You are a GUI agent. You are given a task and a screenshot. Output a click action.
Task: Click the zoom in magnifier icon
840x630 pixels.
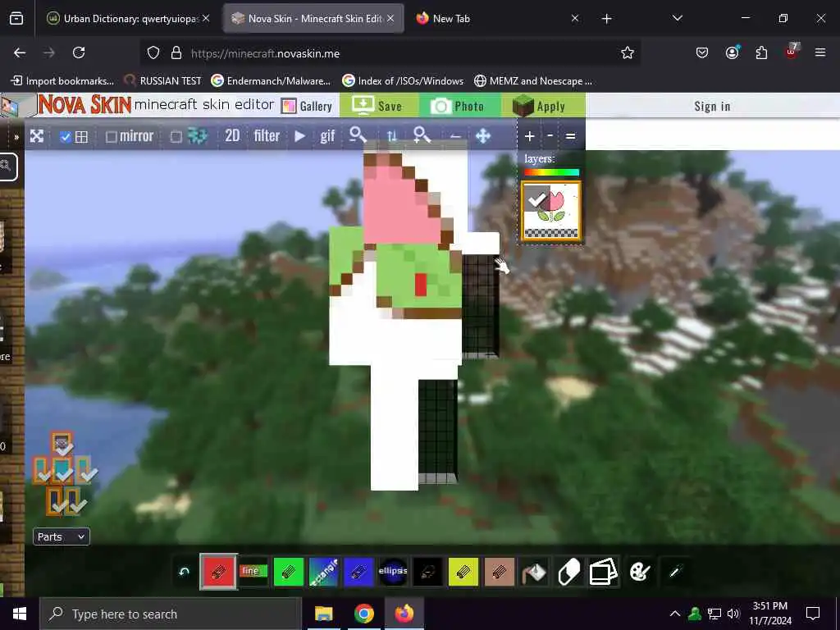coord(422,135)
